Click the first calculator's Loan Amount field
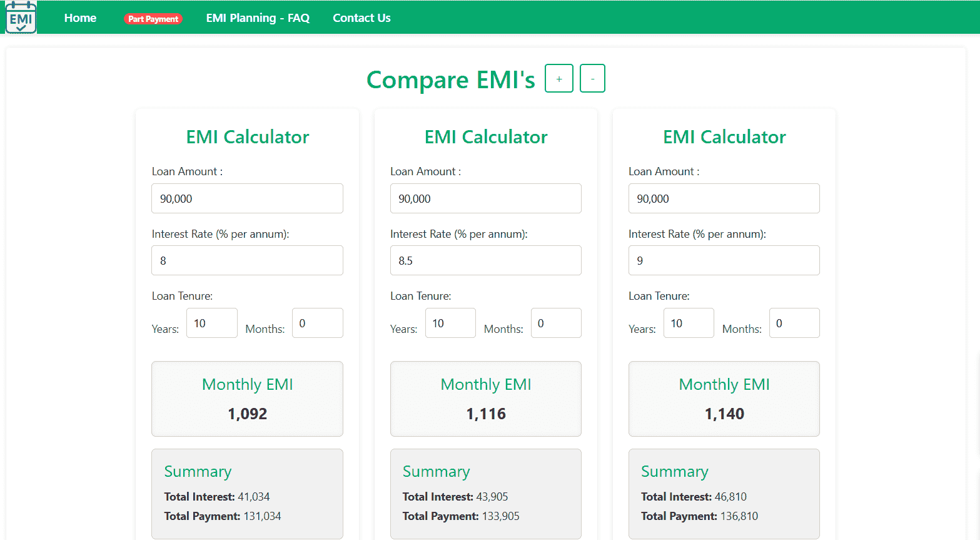The width and height of the screenshot is (980, 540). [x=246, y=198]
